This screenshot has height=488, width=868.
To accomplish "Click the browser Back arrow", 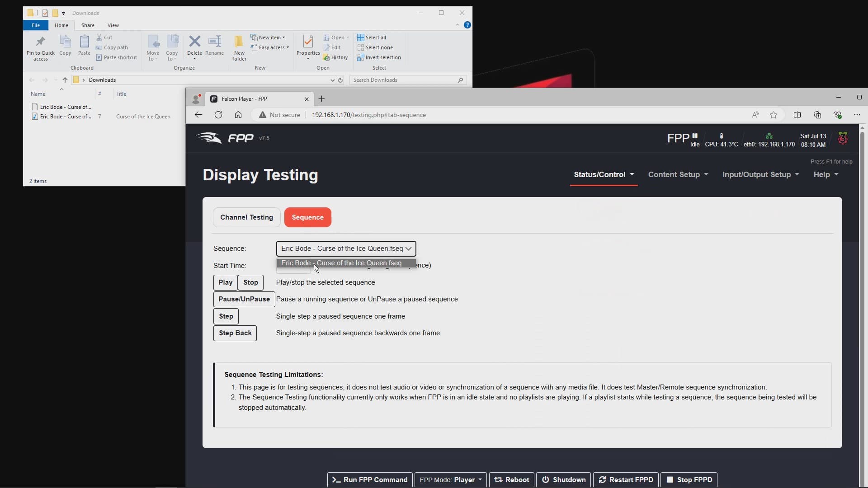I will click(198, 115).
